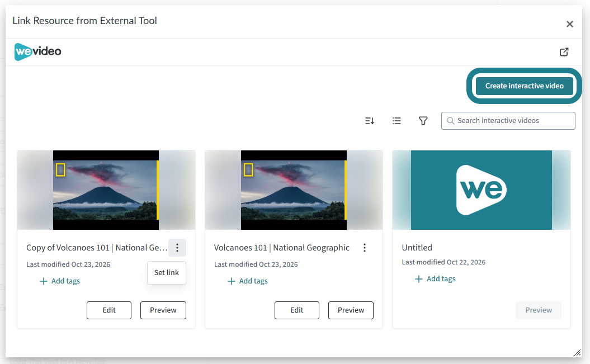Add tags to the Untitled video
This screenshot has height=364, width=590.
pos(435,278)
